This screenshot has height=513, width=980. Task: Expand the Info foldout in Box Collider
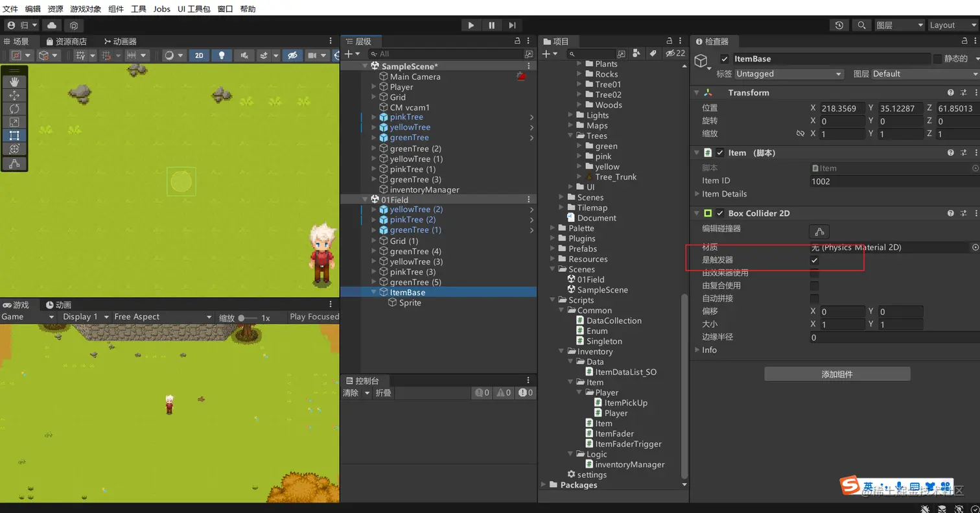[x=697, y=350]
